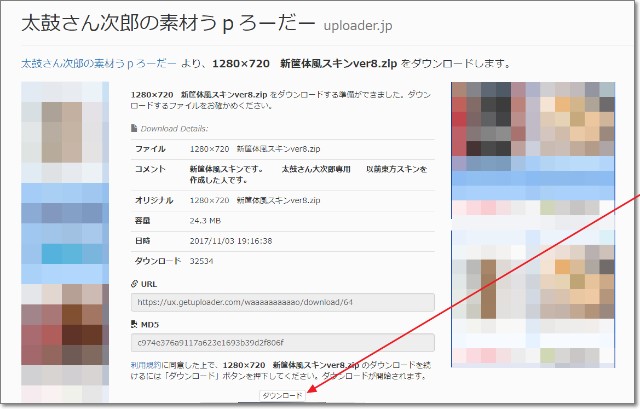Click the MD5 hash field
Viewport: 640px width, 409px height.
283,342
